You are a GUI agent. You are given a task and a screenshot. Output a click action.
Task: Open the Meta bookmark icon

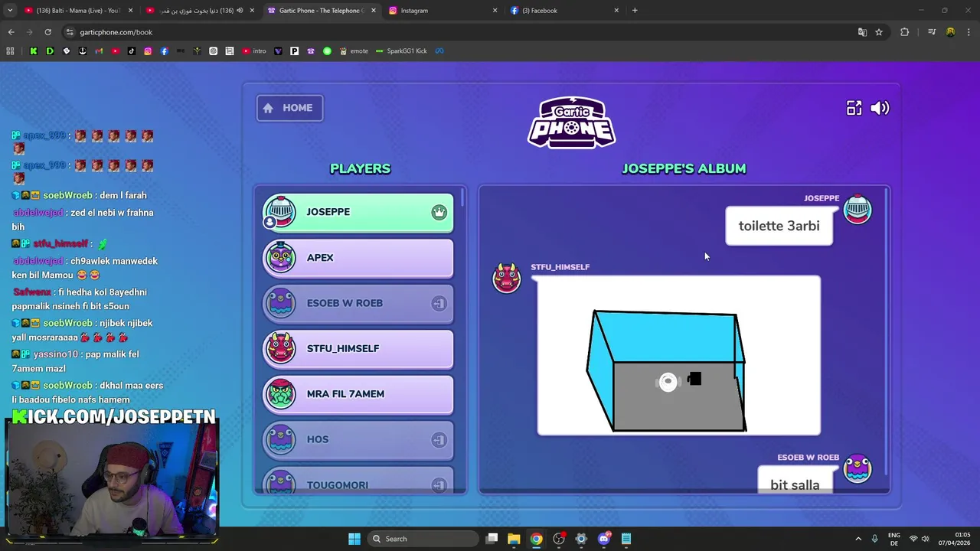click(439, 51)
